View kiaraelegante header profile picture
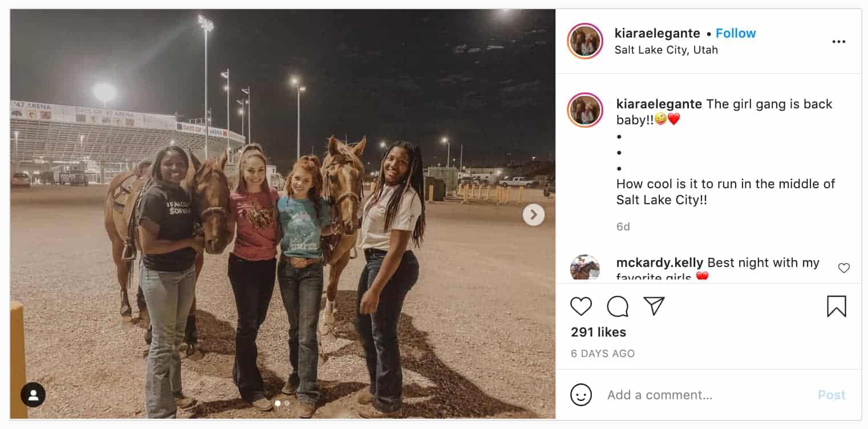868x429 pixels. 585,41
